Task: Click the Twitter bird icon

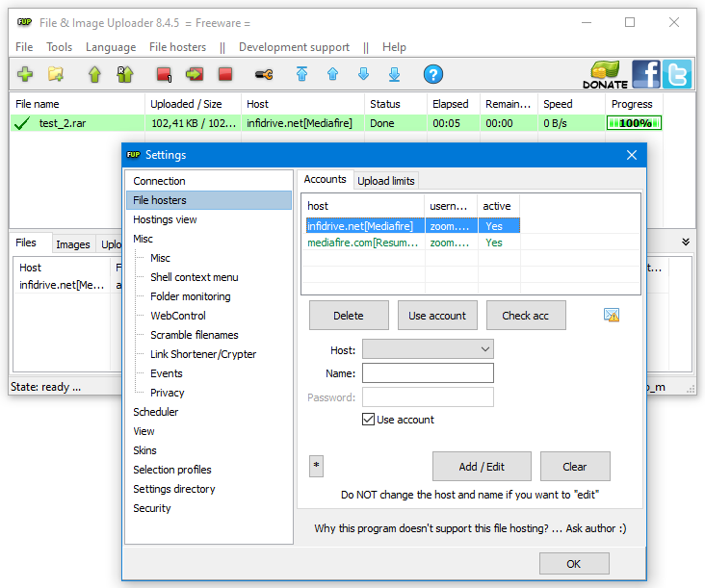Action: [x=677, y=74]
